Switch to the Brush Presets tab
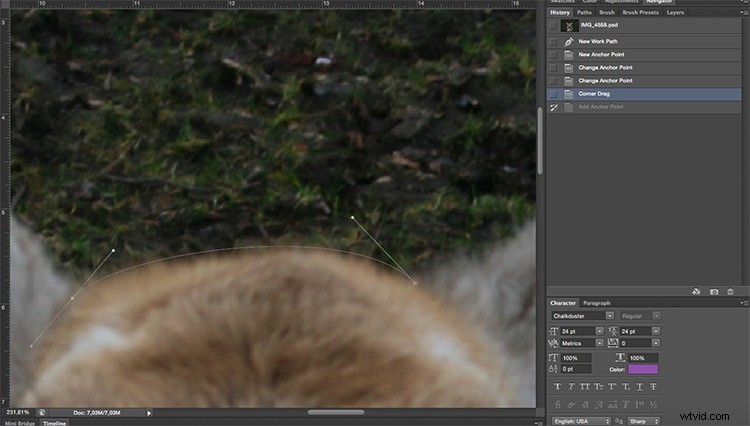Viewport: 750px width, 426px height. pyautogui.click(x=640, y=12)
